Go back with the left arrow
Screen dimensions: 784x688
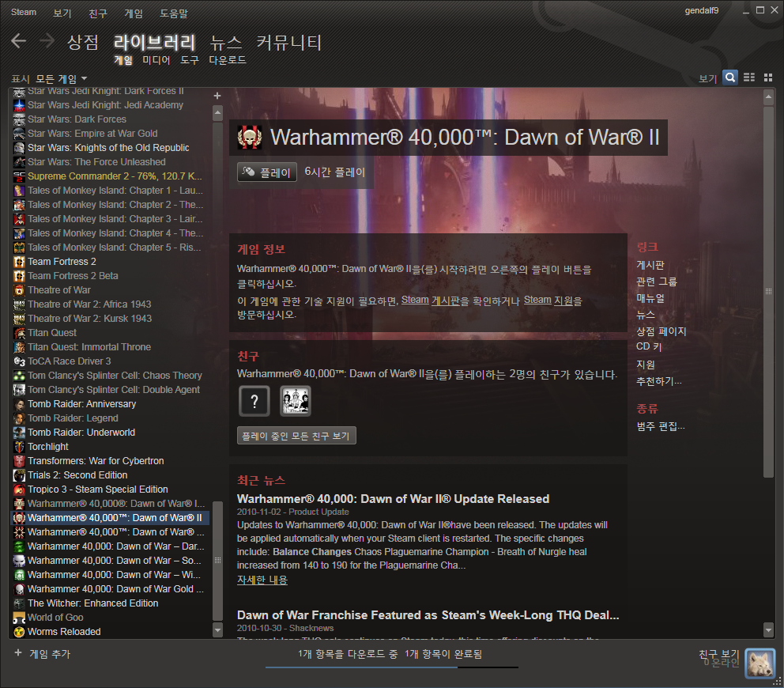pyautogui.click(x=18, y=40)
